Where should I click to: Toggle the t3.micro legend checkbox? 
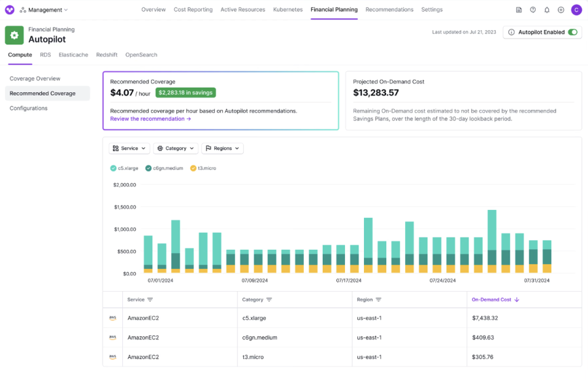click(193, 168)
